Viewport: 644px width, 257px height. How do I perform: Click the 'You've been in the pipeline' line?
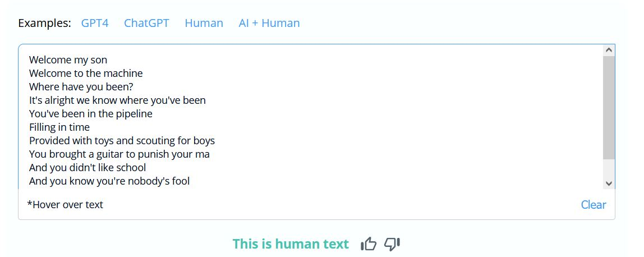pos(91,114)
